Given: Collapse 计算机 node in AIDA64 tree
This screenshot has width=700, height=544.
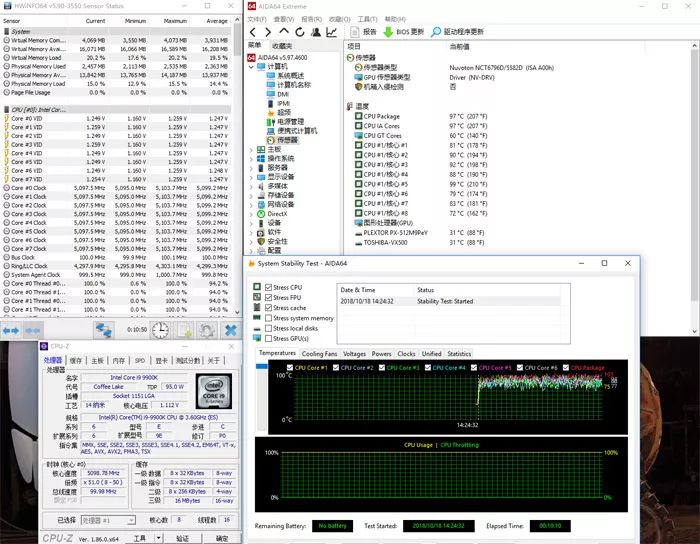Looking at the screenshot, I should [x=251, y=67].
